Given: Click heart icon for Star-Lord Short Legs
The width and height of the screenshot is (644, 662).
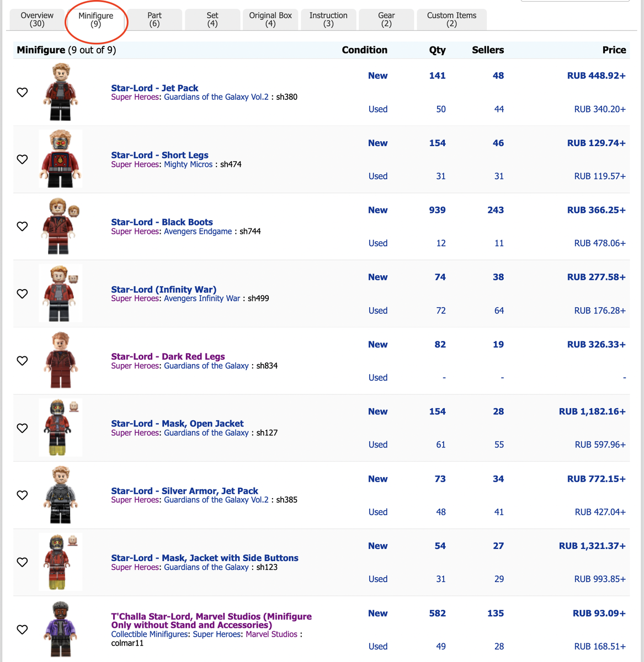Looking at the screenshot, I should point(22,159).
